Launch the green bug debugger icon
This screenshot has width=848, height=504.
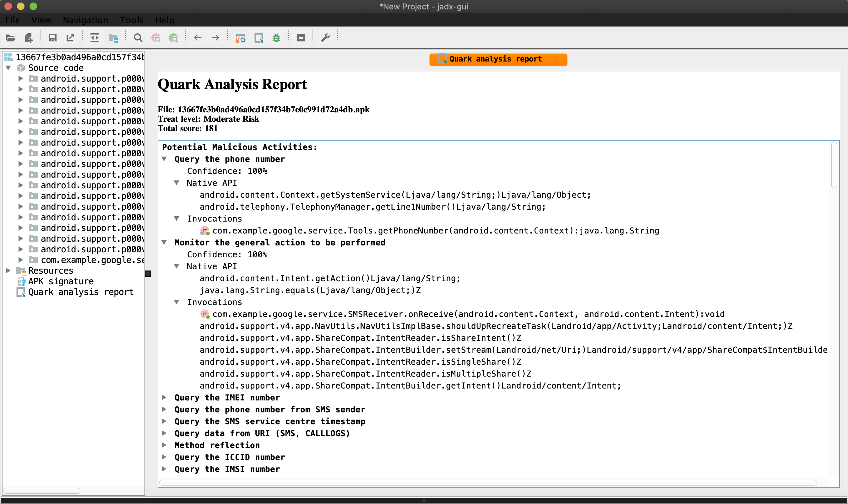click(276, 38)
